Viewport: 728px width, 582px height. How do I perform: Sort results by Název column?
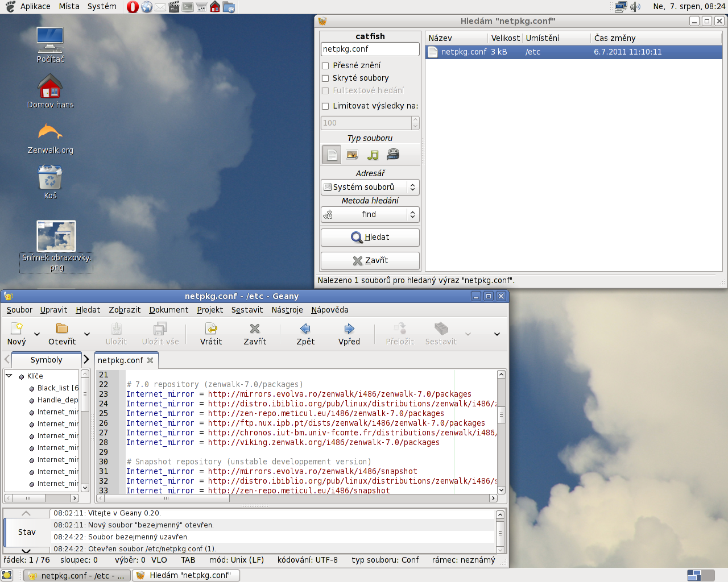457,38
